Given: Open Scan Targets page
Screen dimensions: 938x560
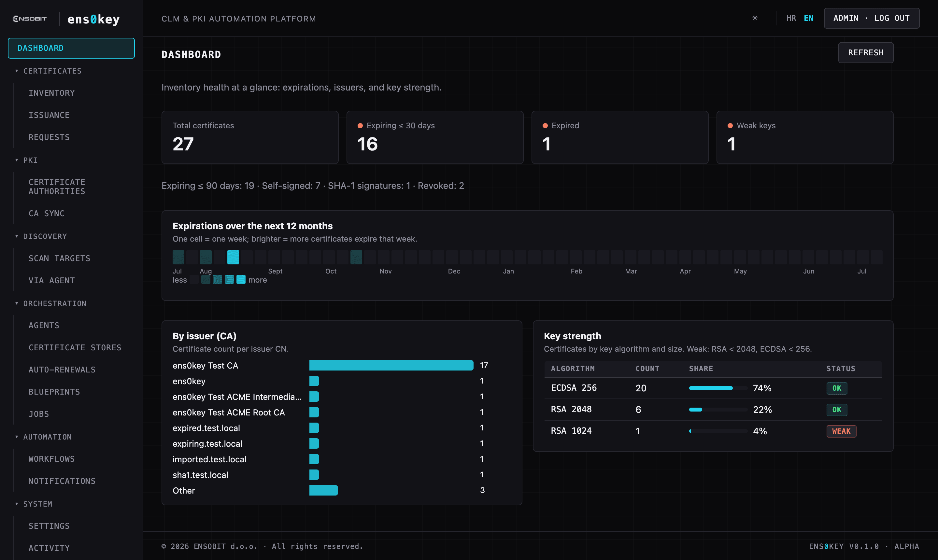Looking at the screenshot, I should pos(59,259).
